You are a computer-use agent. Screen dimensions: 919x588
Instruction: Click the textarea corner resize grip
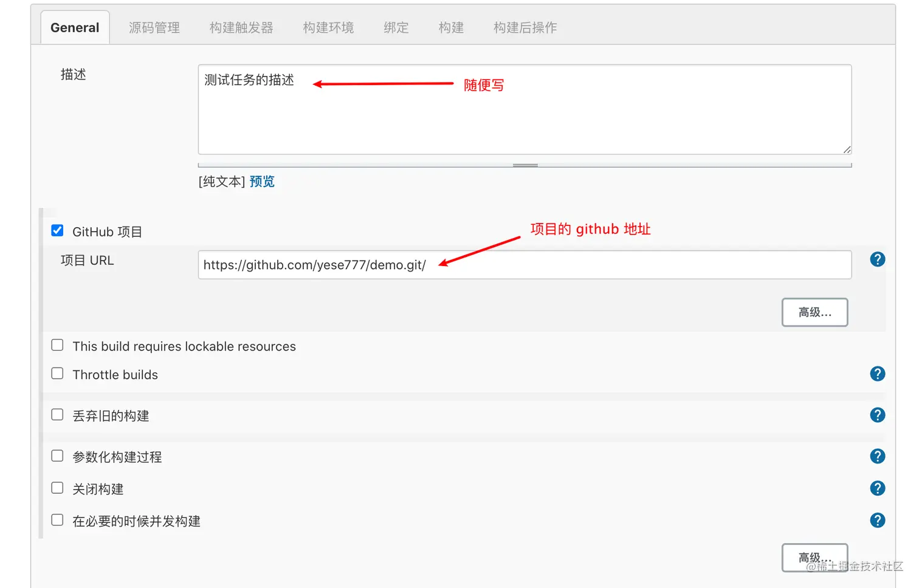pyautogui.click(x=847, y=149)
